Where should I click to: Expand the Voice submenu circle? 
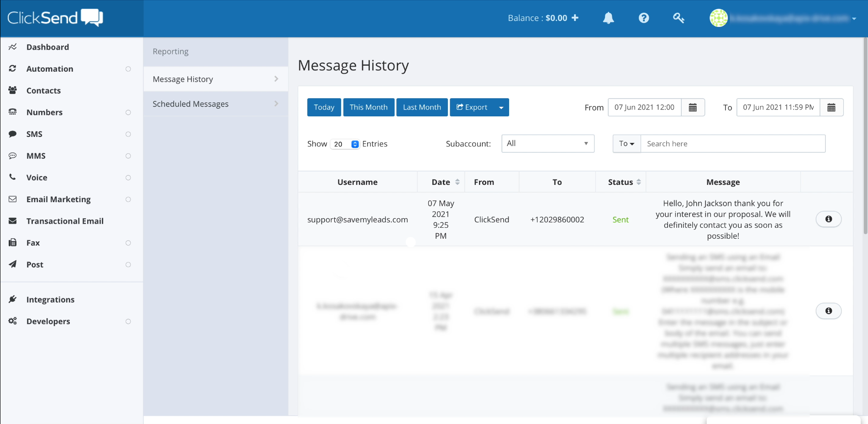[x=128, y=178]
